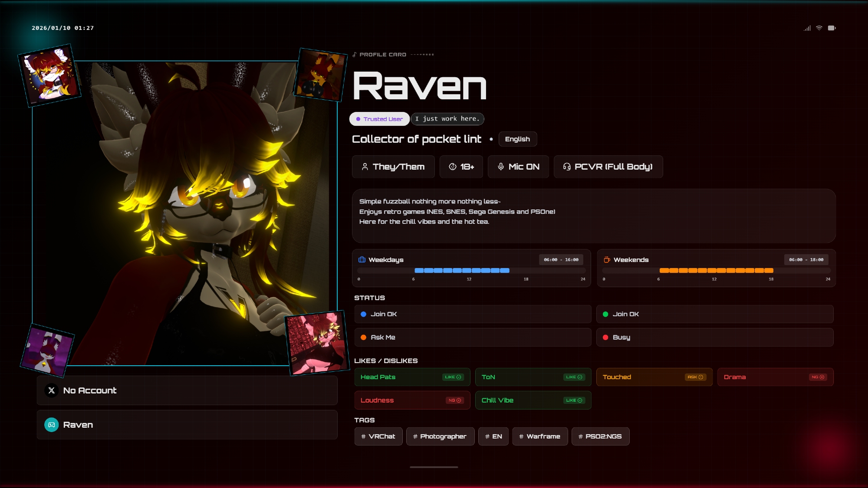Open the #Photographer tag
This screenshot has width=868, height=488.
440,436
